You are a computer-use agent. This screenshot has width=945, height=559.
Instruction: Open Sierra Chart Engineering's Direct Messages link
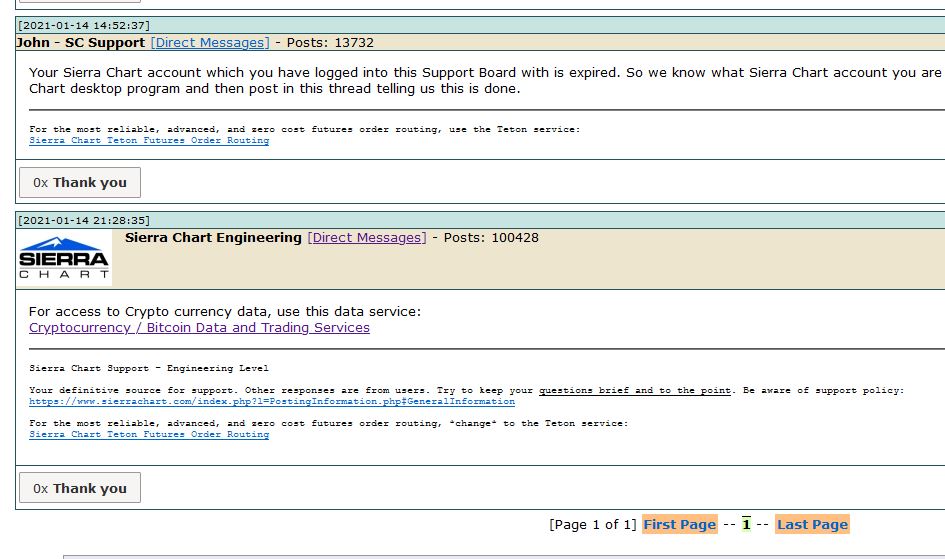[367, 238]
